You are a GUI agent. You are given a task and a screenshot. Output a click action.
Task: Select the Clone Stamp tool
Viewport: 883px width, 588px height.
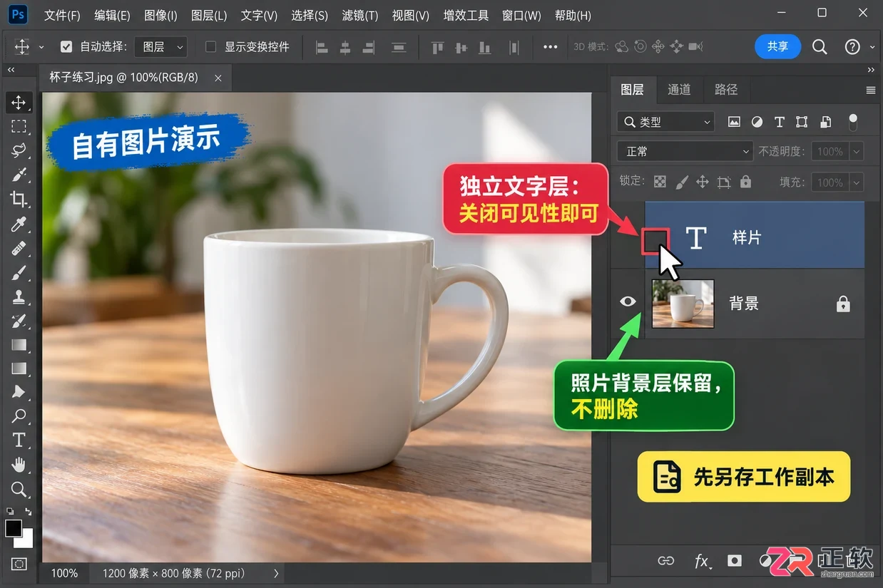point(19,297)
